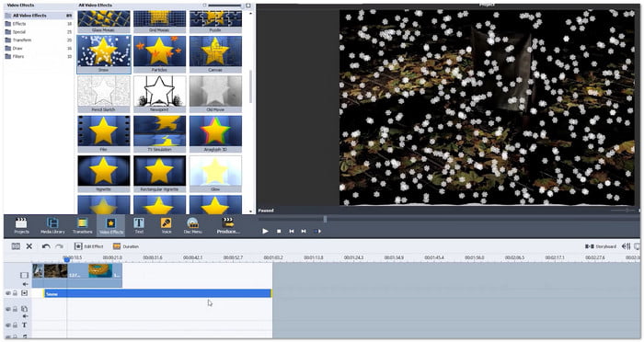Choose the TV Simulation effect thumbnail

(159, 134)
